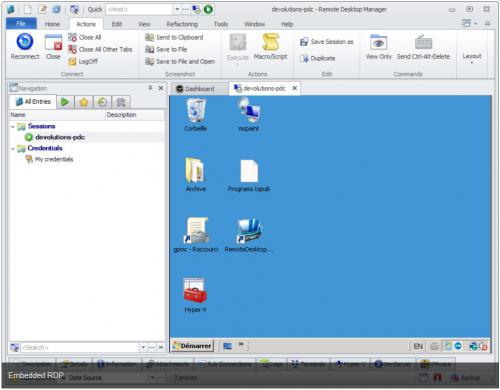Select the Archive folder on remote desktop

click(196, 175)
